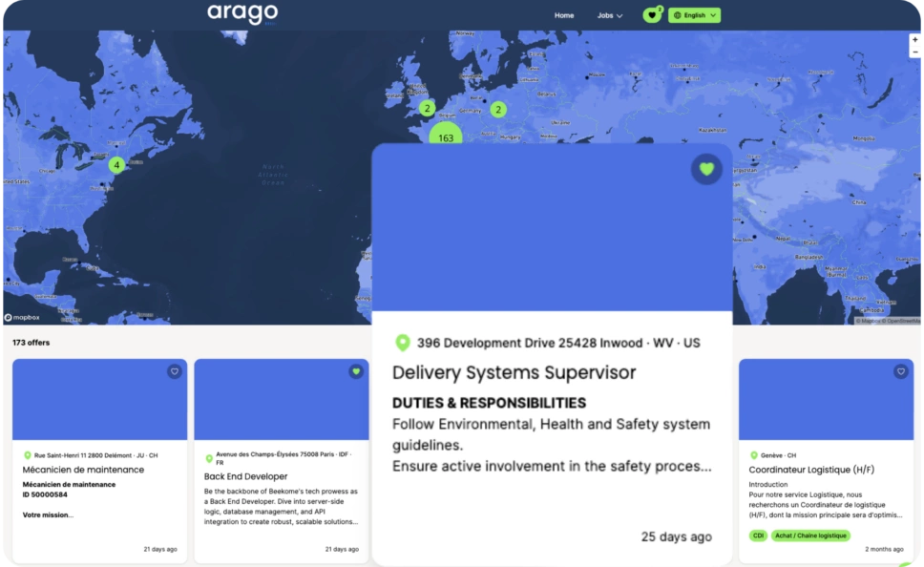Viewport: 924px width, 567px height.
Task: Click the Coordinateur Logistique card image
Action: [827, 400]
